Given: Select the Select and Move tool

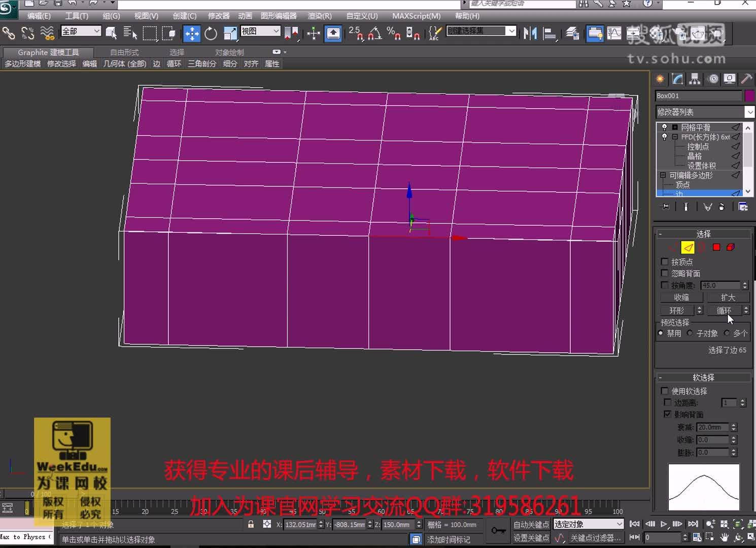Looking at the screenshot, I should (x=191, y=33).
